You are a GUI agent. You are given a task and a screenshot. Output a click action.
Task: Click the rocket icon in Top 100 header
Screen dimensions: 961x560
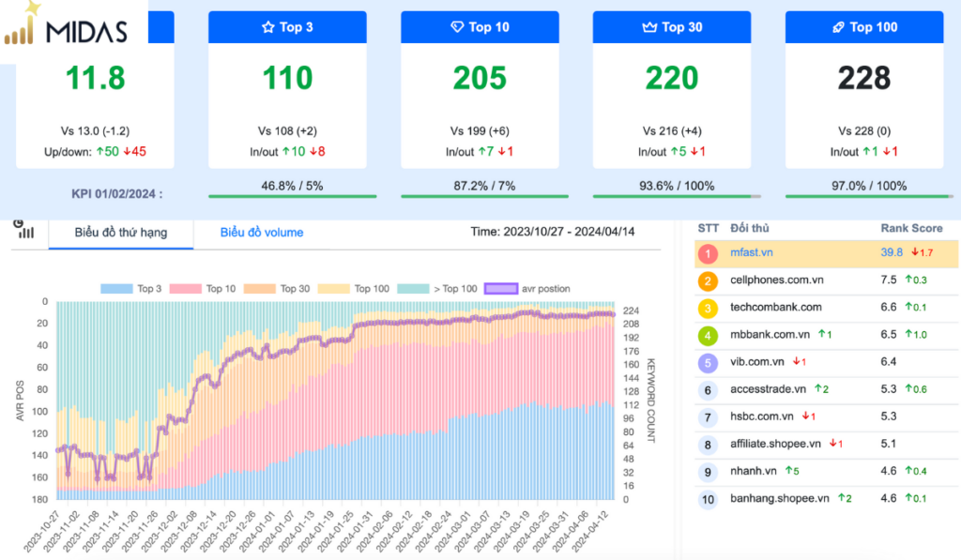838,27
